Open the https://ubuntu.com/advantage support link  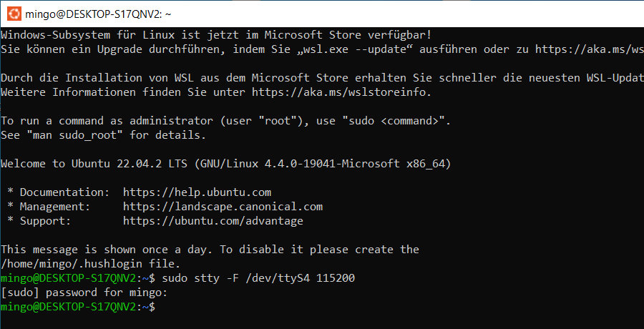213,221
